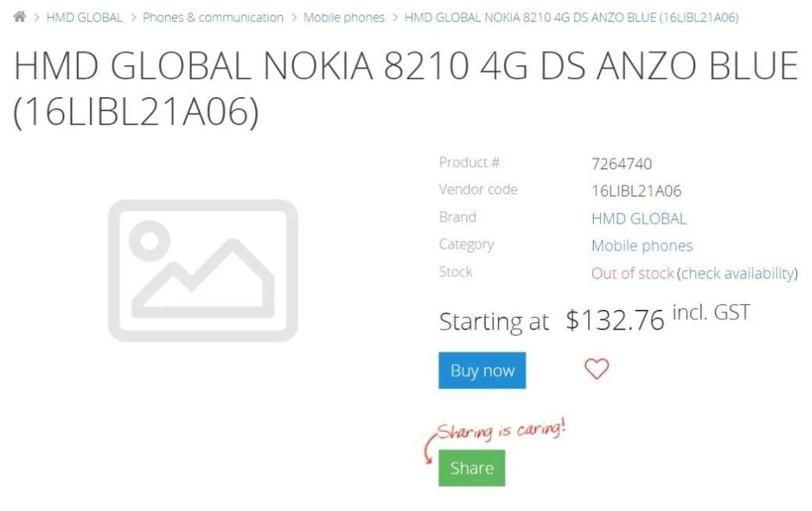Click the green Share button

[x=471, y=467]
